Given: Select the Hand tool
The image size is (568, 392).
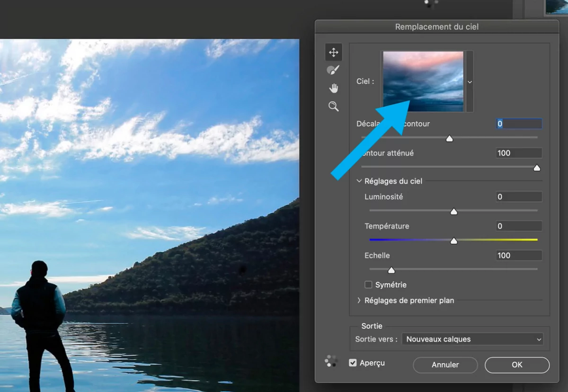Looking at the screenshot, I should [334, 89].
